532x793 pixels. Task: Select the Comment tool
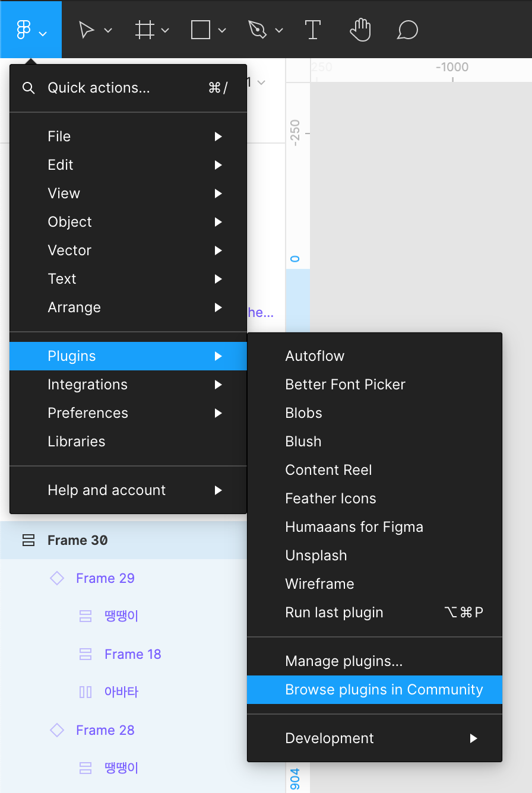click(407, 30)
